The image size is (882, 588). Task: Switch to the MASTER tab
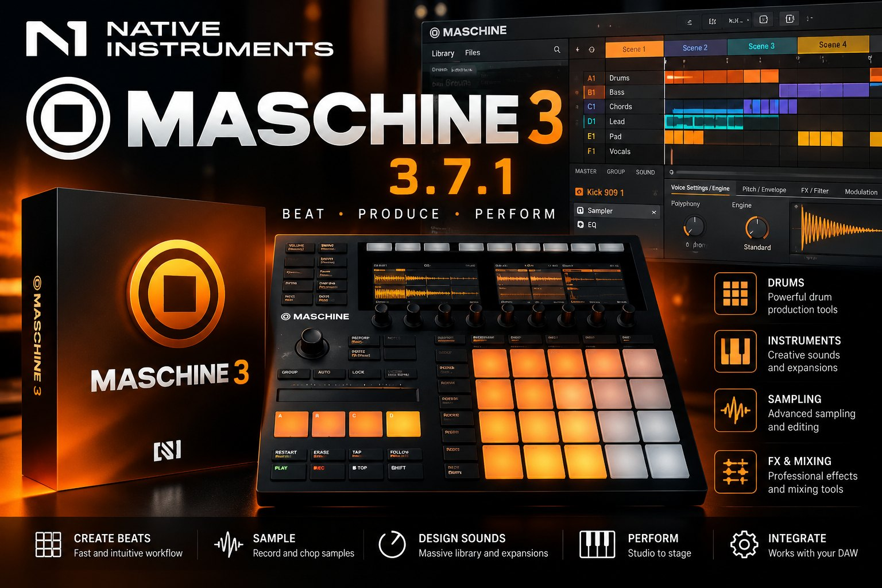coord(586,171)
